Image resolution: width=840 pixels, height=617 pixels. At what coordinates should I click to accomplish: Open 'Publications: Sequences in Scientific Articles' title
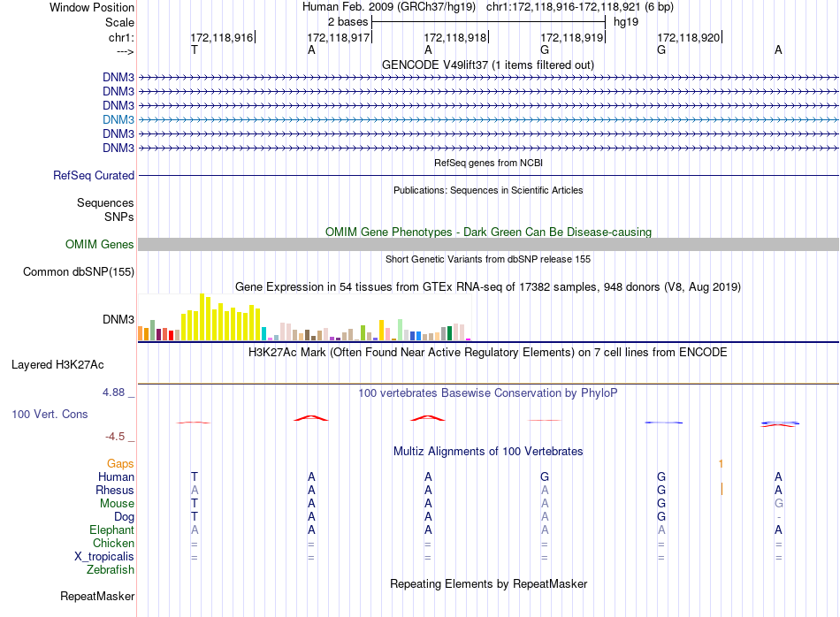(x=488, y=190)
